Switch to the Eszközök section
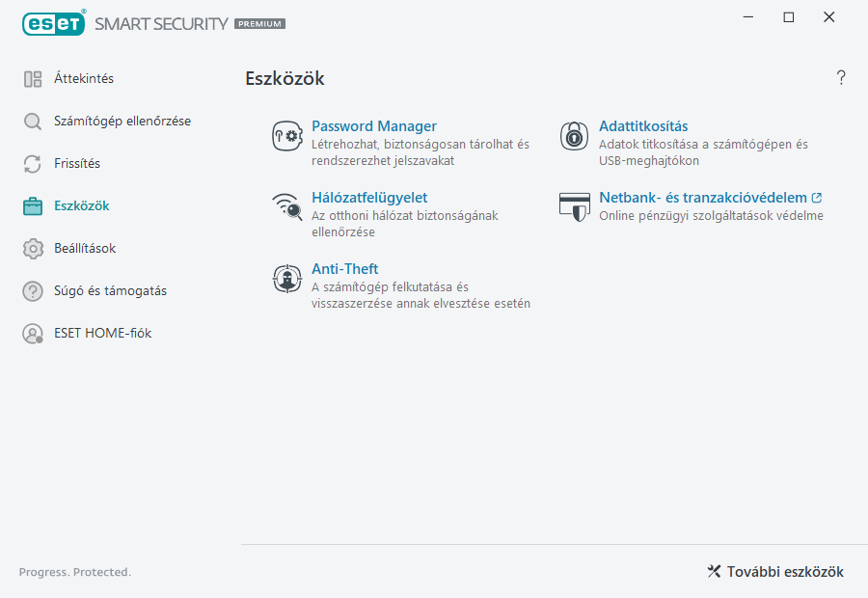The height and width of the screenshot is (598, 868). pyautogui.click(x=82, y=205)
